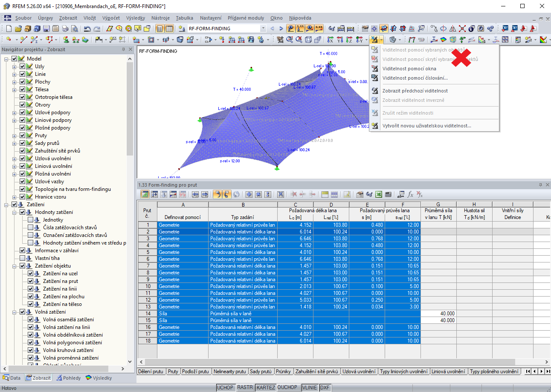
Task: Open the Přídavné moduly menu
Action: [246, 18]
